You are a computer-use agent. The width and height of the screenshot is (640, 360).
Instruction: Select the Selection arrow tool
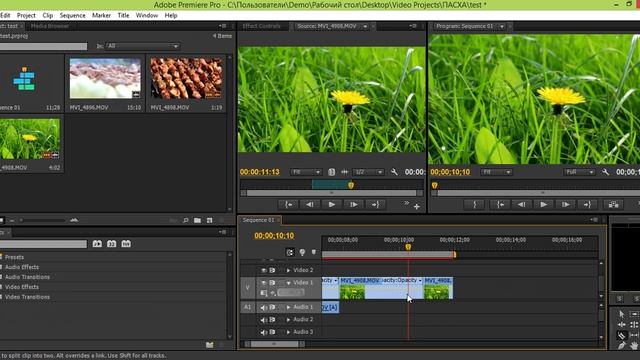(x=621, y=314)
